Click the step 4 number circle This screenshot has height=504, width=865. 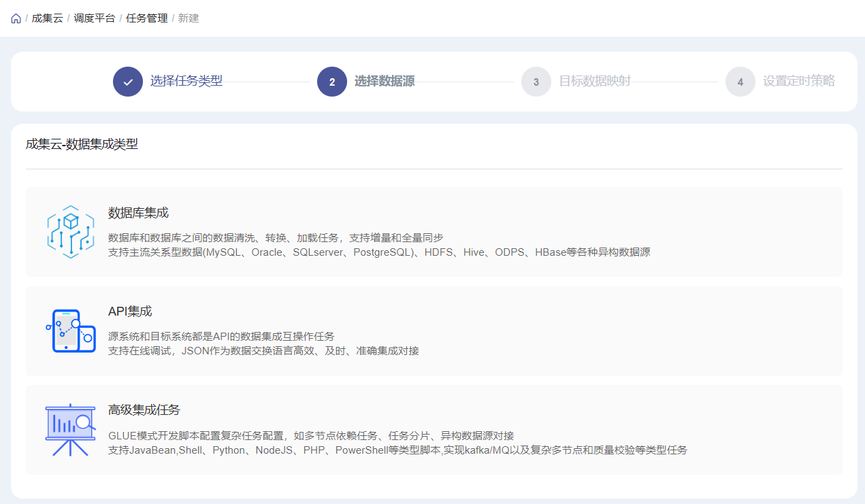tap(740, 82)
